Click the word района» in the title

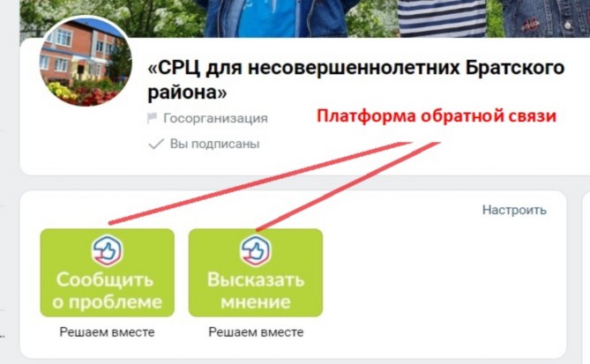[187, 93]
